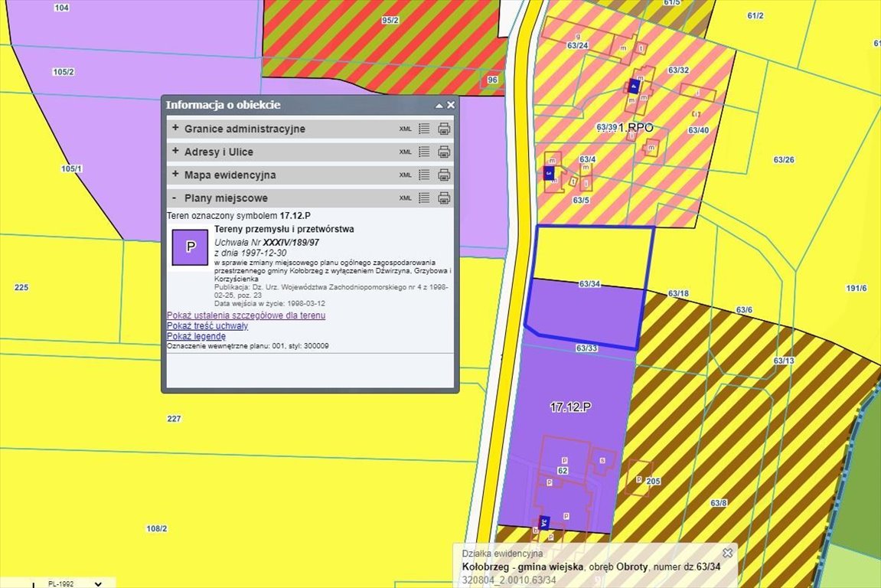Print the Mapa ewidencyjna section
The height and width of the screenshot is (588, 881).
[444, 175]
